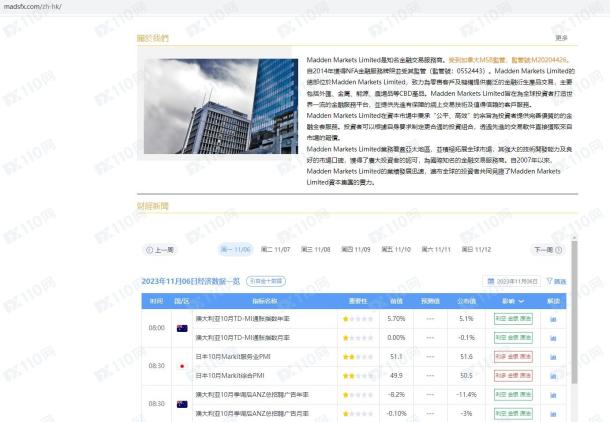Click the red impact tag in the 50.5 row
Image resolution: width=610 pixels, height=422 pixels.
513,376
